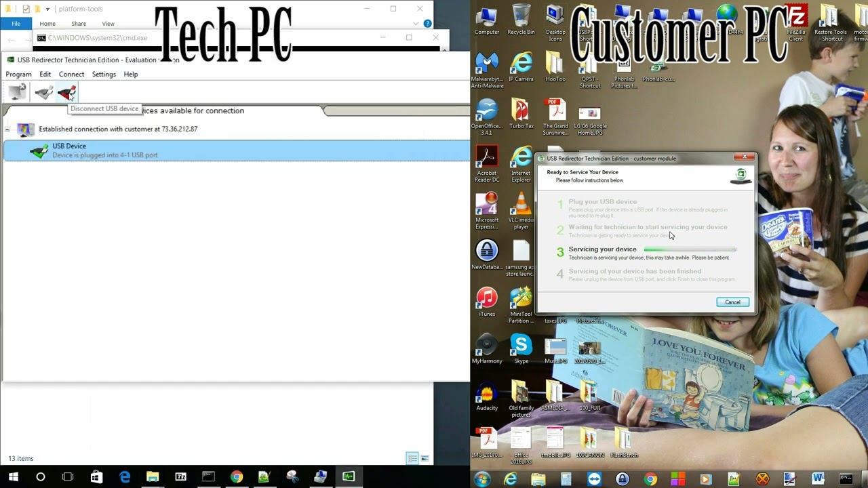This screenshot has width=868, height=488.
Task: Open The Grand Sunshine PDF file
Action: [x=555, y=117]
